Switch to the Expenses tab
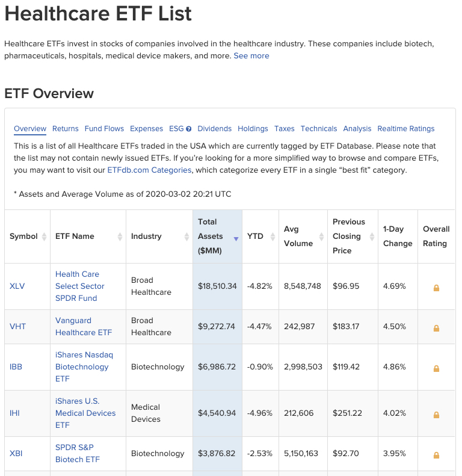Image resolution: width=462 pixels, height=476 pixels. pos(146,129)
